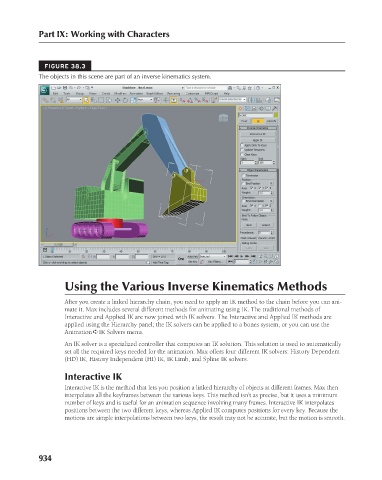Select the Rotate tool in main toolbar
This screenshot has width=382, height=480.
tap(125, 100)
